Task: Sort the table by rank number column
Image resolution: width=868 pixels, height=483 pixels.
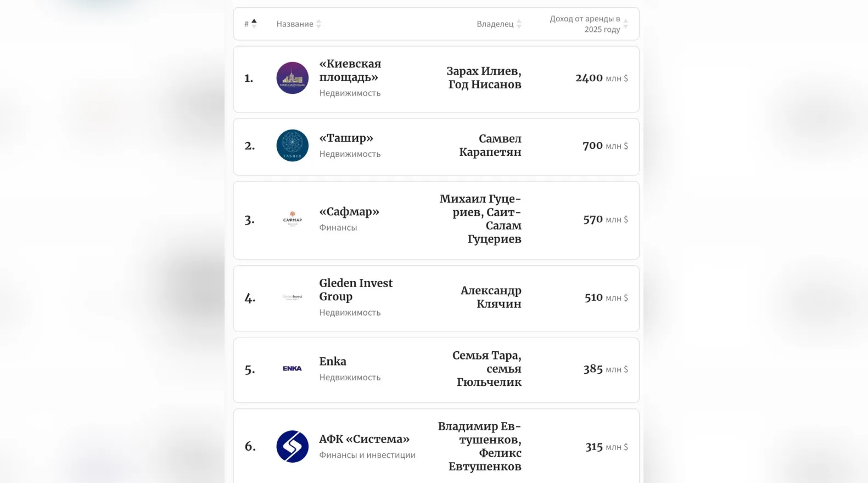Action: (254, 24)
